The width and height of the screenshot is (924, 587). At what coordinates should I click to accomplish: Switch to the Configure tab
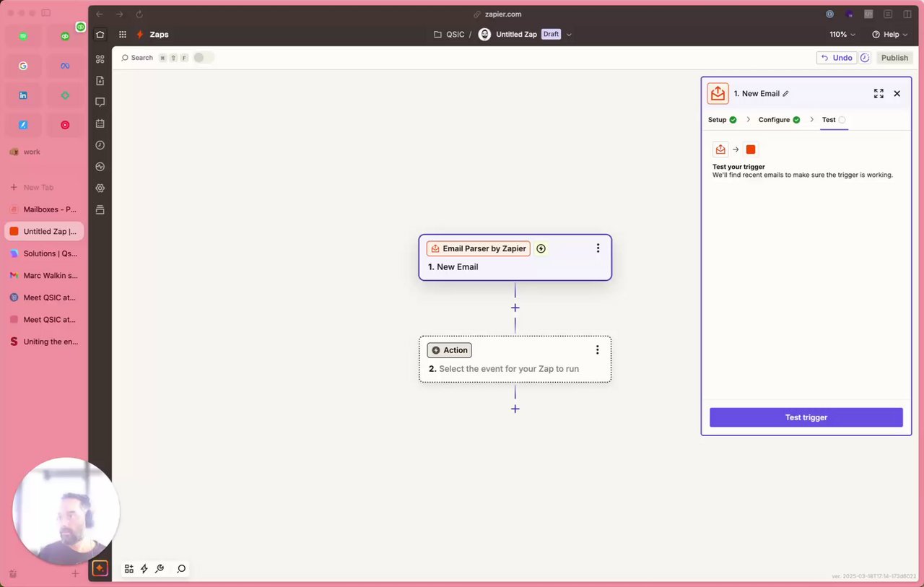click(x=779, y=120)
